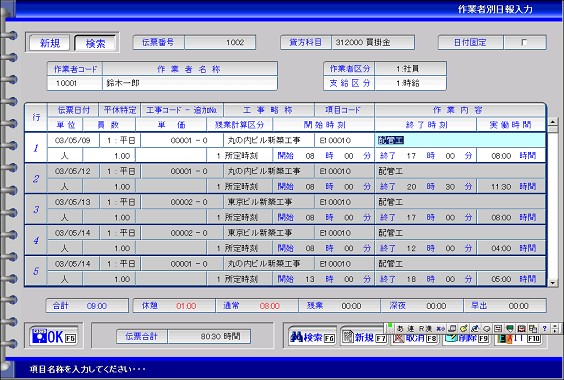
Task: Click the exit door F10 button
Action: click(x=518, y=338)
